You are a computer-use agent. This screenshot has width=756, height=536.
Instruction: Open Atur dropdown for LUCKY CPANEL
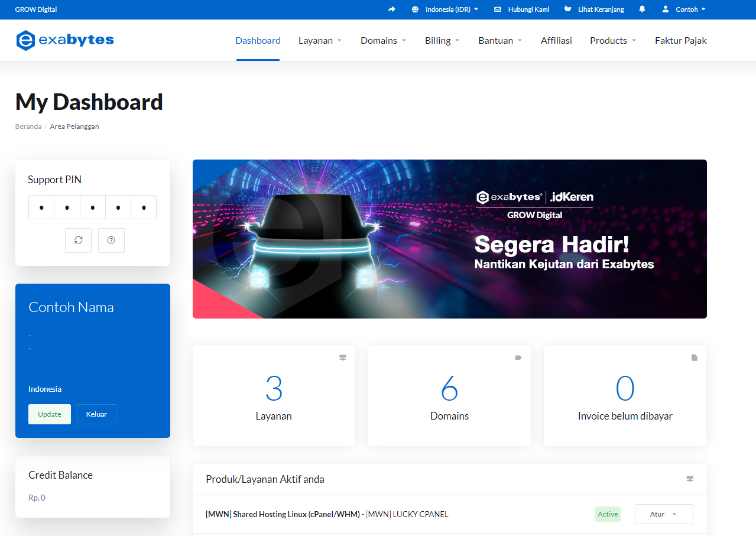click(664, 514)
